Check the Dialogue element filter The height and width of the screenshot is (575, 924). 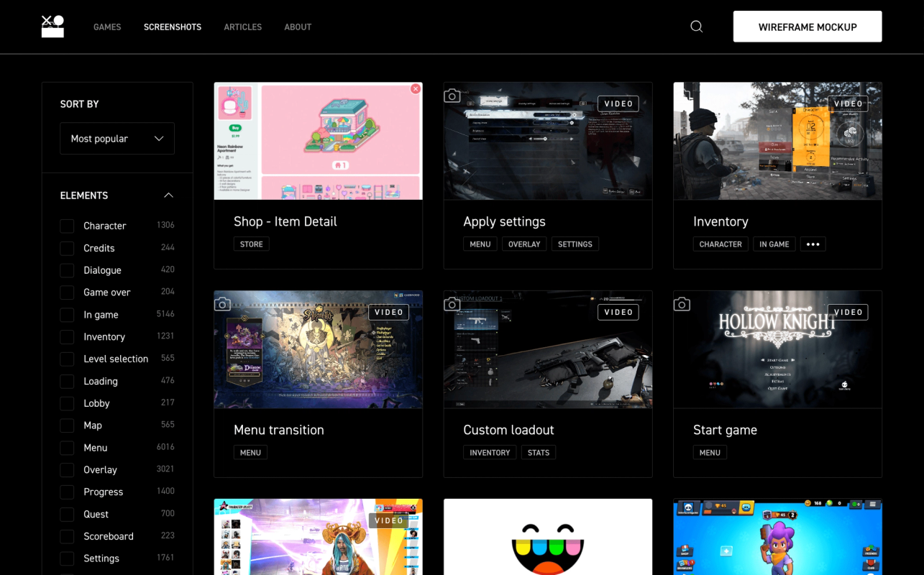tap(67, 270)
